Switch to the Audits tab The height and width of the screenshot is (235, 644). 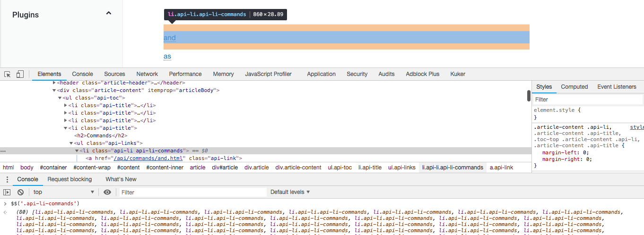[x=386, y=74]
